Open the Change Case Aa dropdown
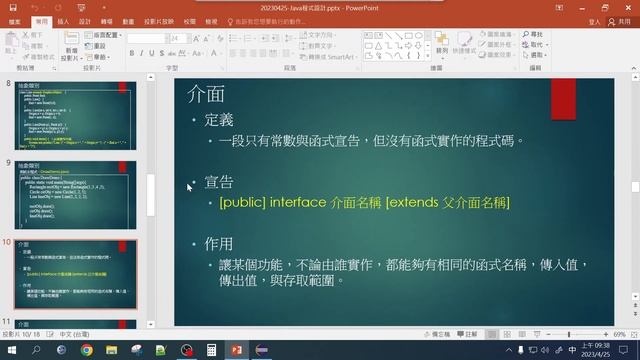The image size is (640, 360). (198, 53)
